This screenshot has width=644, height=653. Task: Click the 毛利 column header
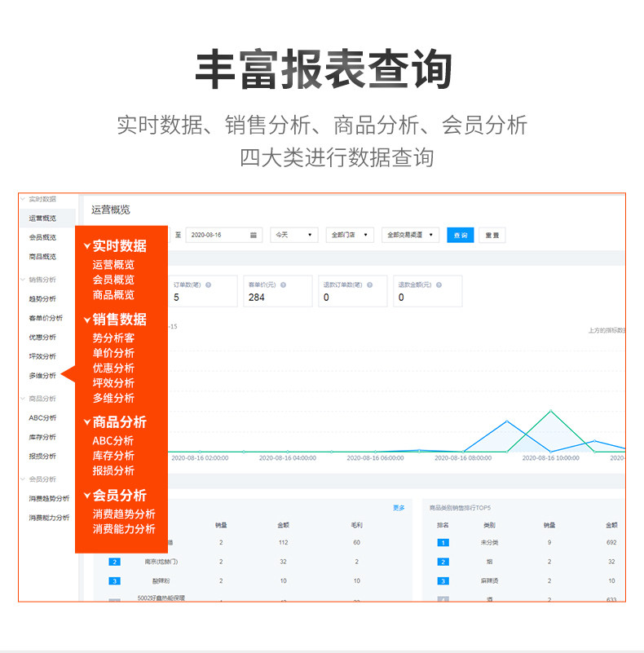(x=357, y=525)
